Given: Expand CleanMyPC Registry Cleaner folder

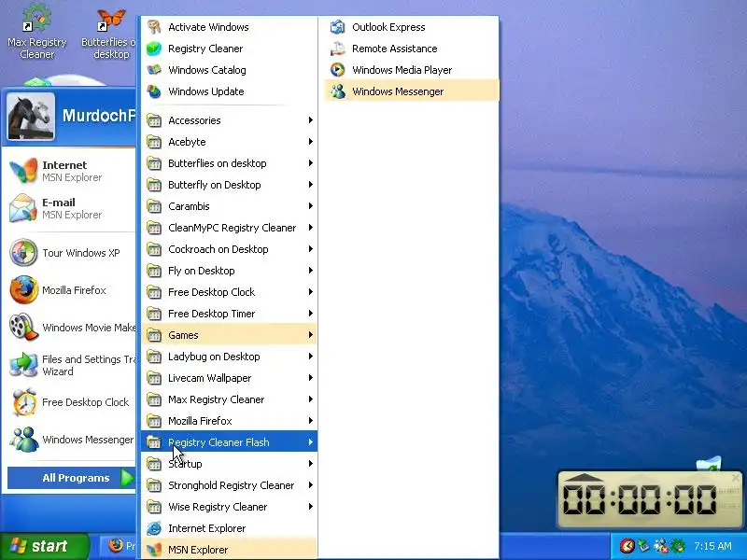Looking at the screenshot, I should (x=229, y=227).
